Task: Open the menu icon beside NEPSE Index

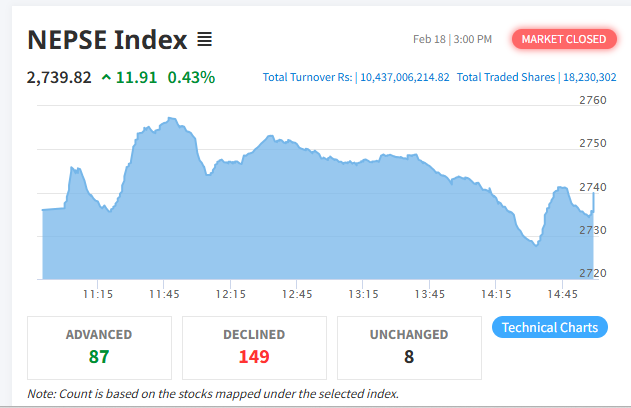Action: (x=204, y=40)
